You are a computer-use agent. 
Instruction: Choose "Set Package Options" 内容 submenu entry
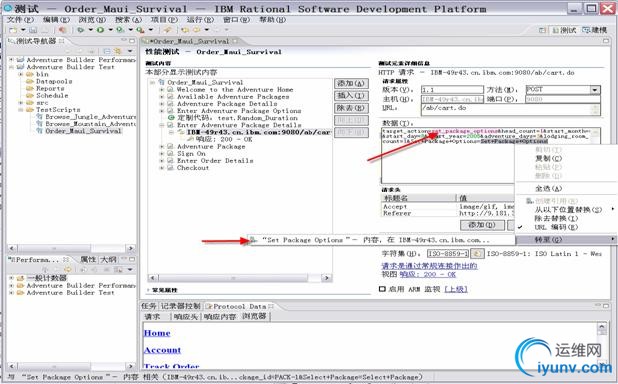(x=380, y=240)
